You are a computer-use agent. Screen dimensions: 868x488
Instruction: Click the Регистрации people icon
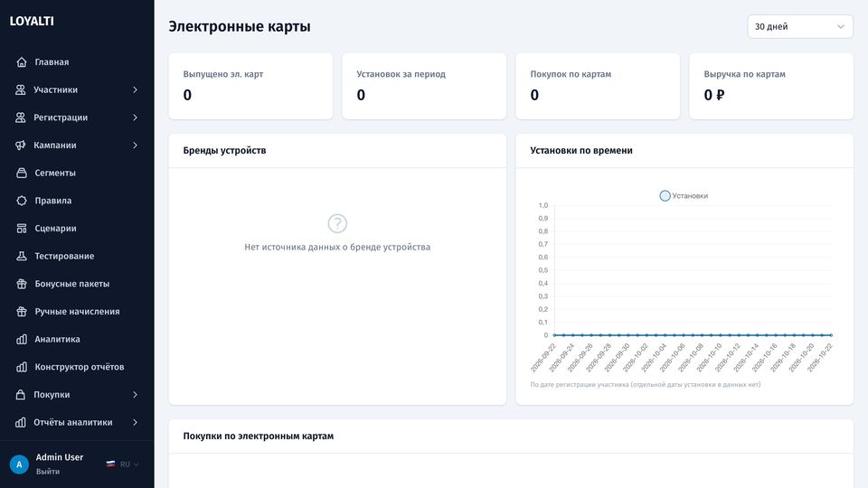pos(21,117)
